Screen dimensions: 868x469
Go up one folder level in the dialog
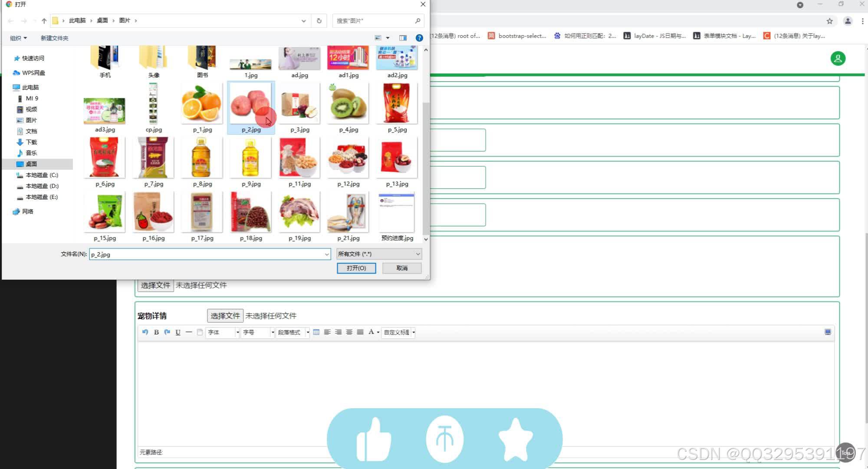click(x=44, y=20)
